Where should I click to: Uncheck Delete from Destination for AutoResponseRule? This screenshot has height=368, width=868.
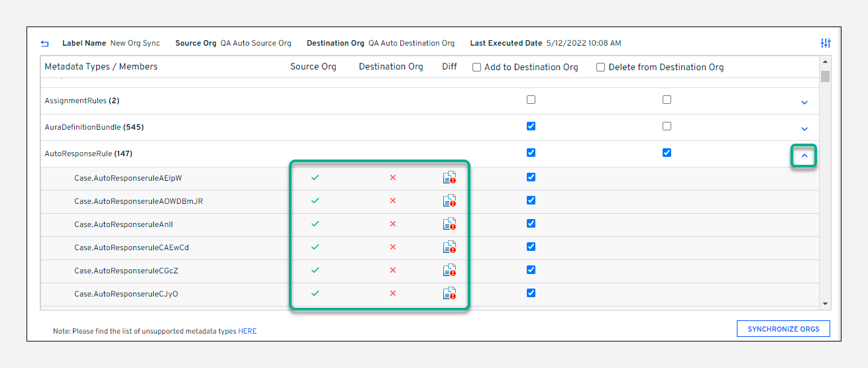point(667,152)
